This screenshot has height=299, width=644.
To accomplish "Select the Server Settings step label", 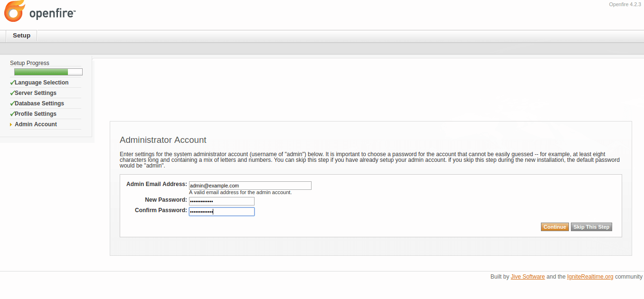I will pyautogui.click(x=36, y=93).
